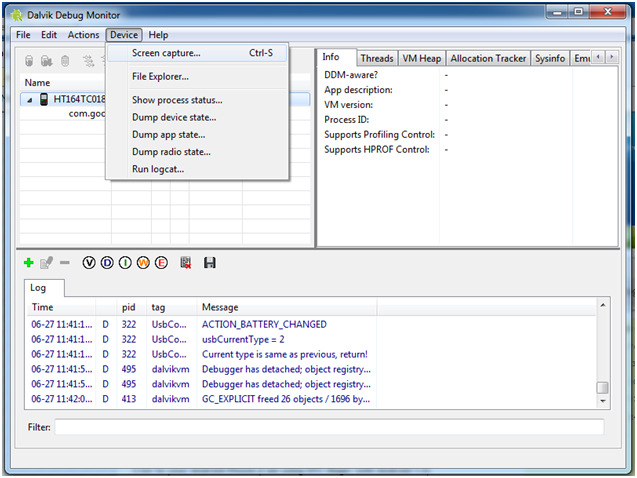Switch to the Sysinfo tab
Screen dimensions: 637x478
click(x=550, y=58)
